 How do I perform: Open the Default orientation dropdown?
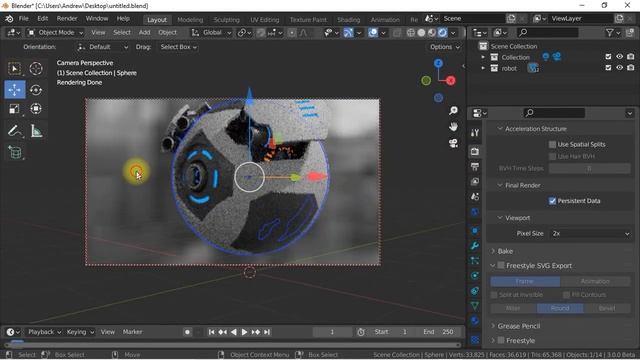pyautogui.click(x=102, y=47)
